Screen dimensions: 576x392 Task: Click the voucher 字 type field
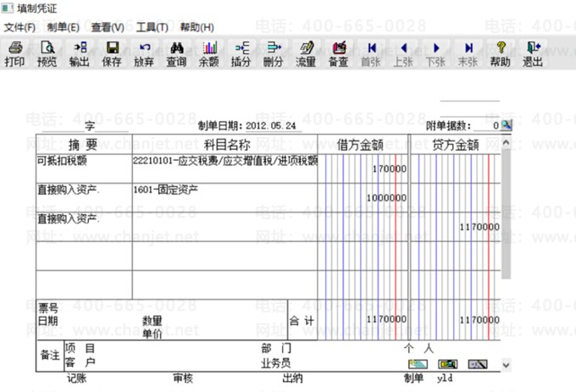click(64, 126)
